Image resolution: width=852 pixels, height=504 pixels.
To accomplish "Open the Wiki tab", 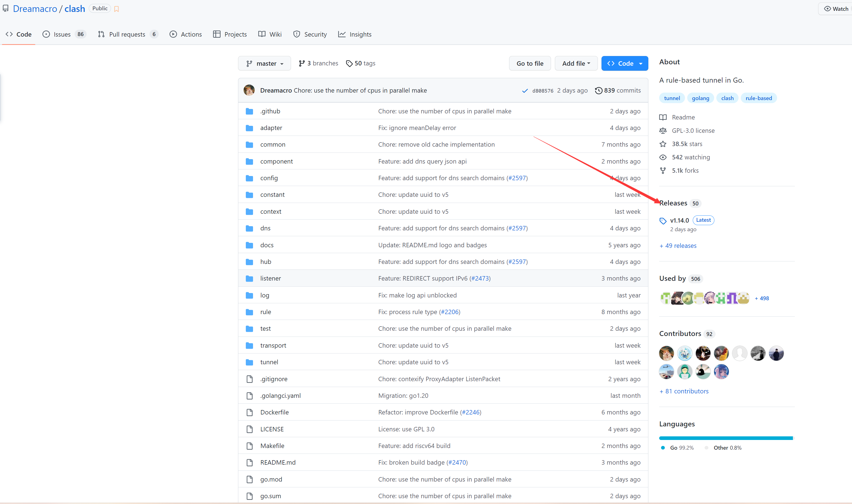I will (270, 34).
